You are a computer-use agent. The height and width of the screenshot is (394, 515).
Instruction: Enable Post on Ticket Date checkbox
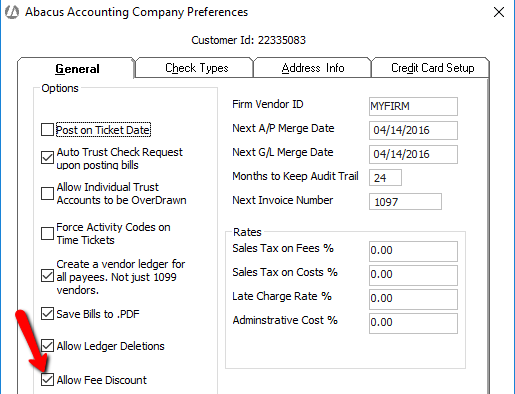pos(47,130)
